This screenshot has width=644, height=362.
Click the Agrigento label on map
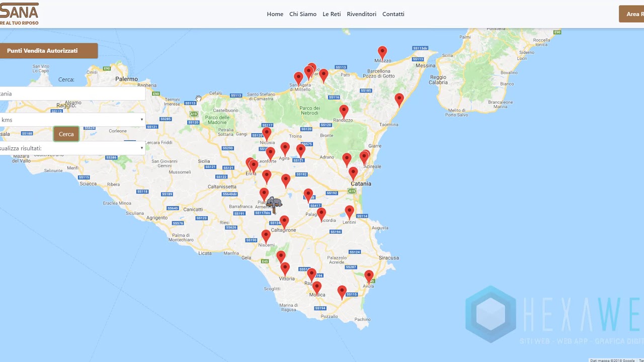pyautogui.click(x=156, y=218)
